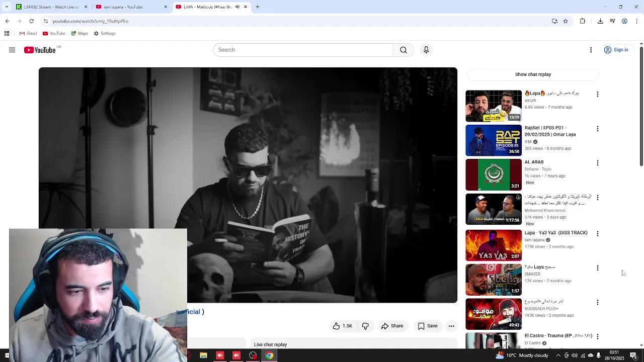The image size is (644, 362).
Task: Open the YouTube guide hamburger menu
Action: coord(12,50)
